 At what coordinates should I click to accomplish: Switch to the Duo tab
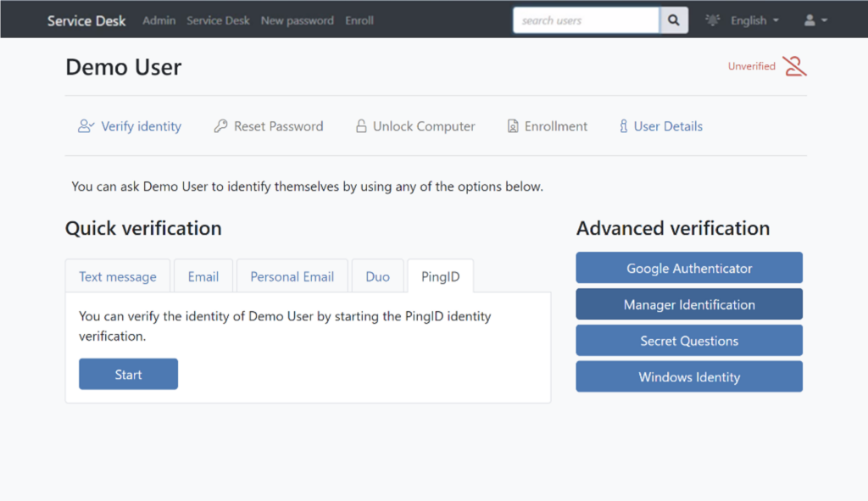[377, 276]
